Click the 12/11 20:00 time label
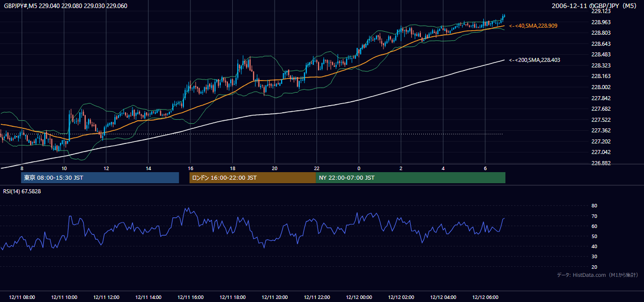644x302 pixels. pyautogui.click(x=275, y=297)
